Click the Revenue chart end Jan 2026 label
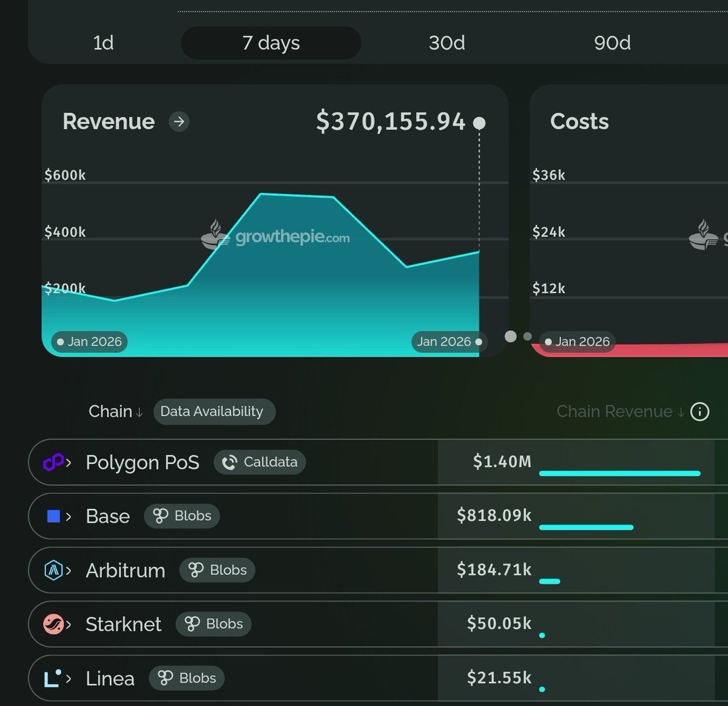Viewport: 728px width, 706px height. (x=450, y=342)
